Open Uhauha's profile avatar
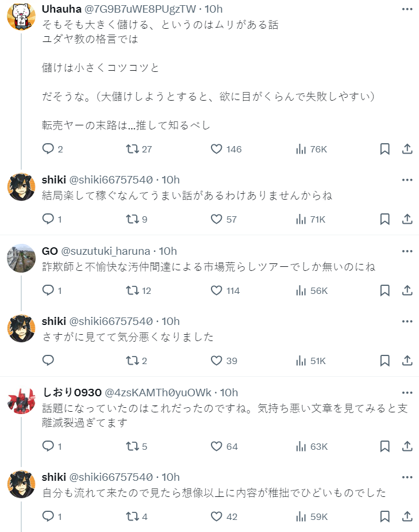This screenshot has width=419, height=532. pos(21,16)
